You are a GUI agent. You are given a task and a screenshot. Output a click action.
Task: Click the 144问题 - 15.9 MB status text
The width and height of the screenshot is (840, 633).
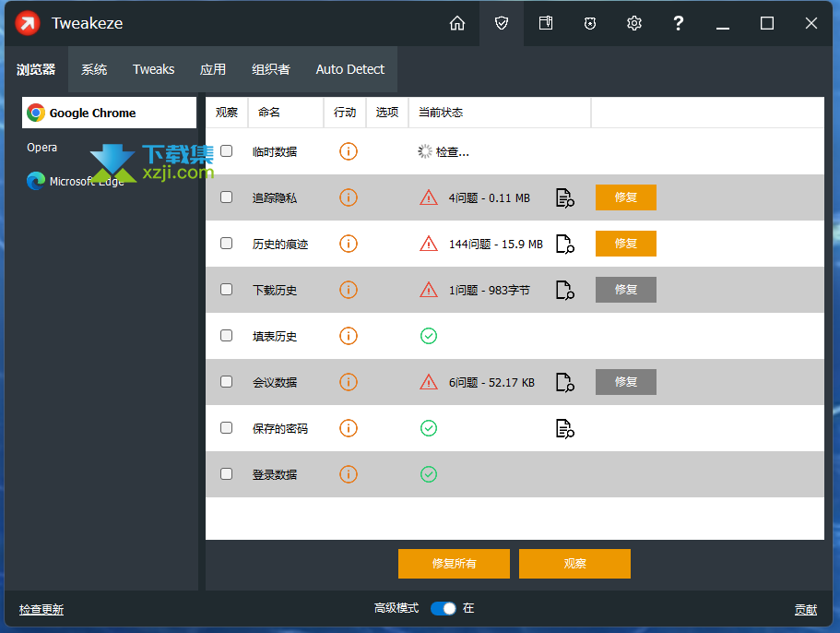[495, 244]
